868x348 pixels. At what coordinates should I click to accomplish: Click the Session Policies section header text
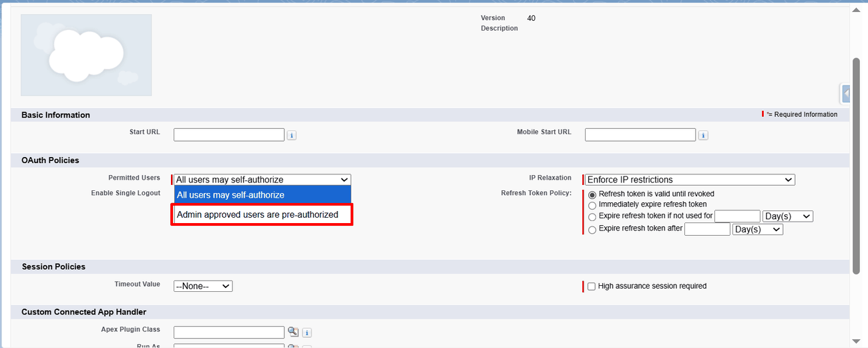tap(53, 267)
